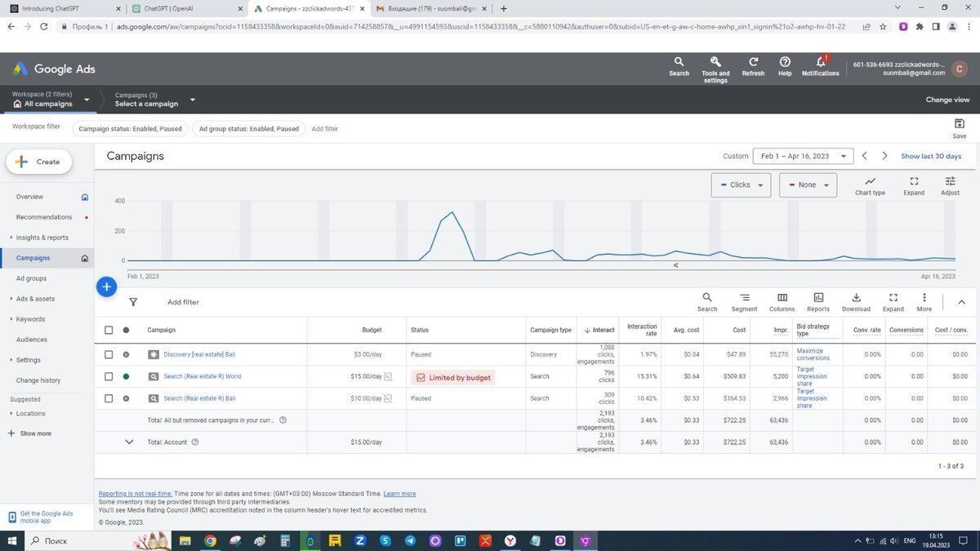Viewport: 980px width, 551px height.
Task: Sort by the Cost column header
Action: coord(739,330)
